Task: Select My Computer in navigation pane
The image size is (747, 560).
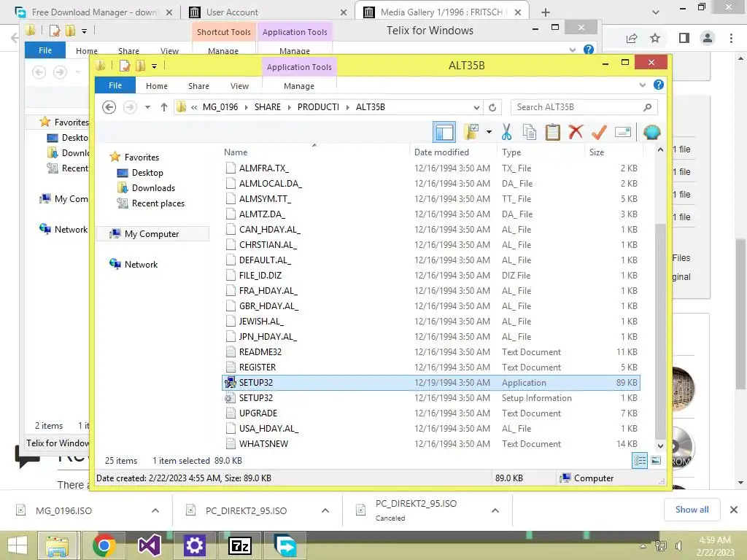Action: click(x=152, y=234)
